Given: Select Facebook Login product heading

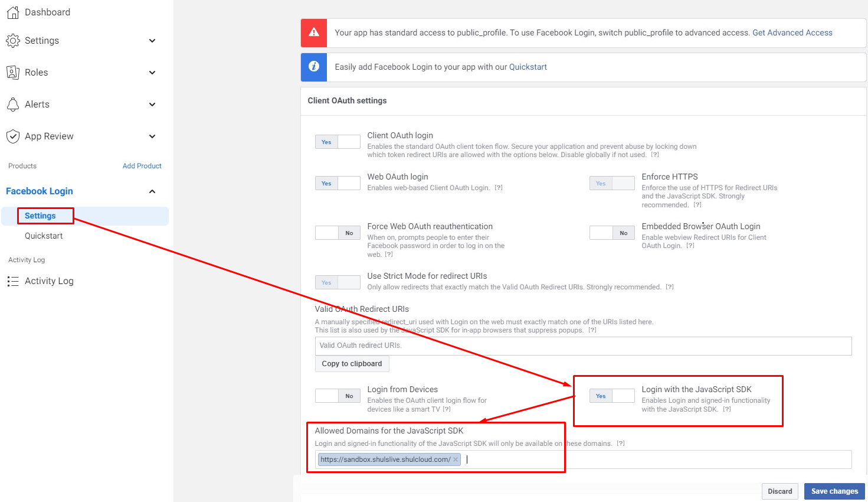Looking at the screenshot, I should click(x=40, y=191).
